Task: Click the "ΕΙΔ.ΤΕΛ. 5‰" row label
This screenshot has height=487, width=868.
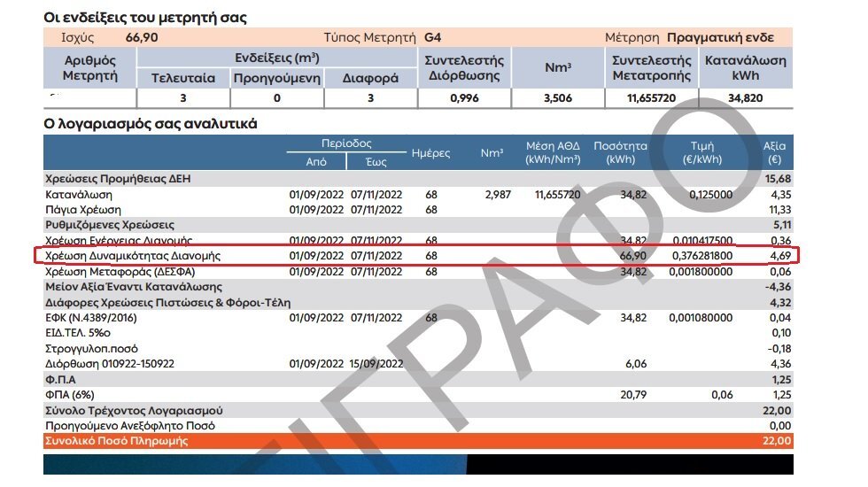Action: point(78,333)
